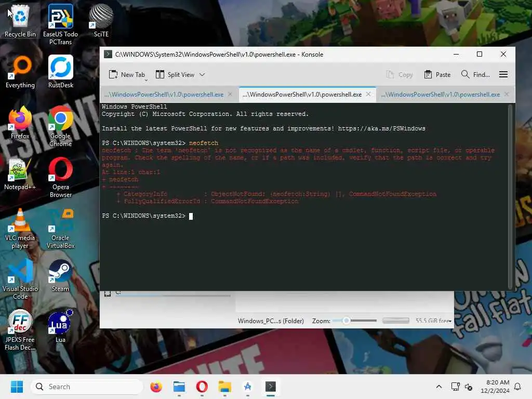
Task: Adjust the Zoom slider in file manager
Action: [354, 321]
